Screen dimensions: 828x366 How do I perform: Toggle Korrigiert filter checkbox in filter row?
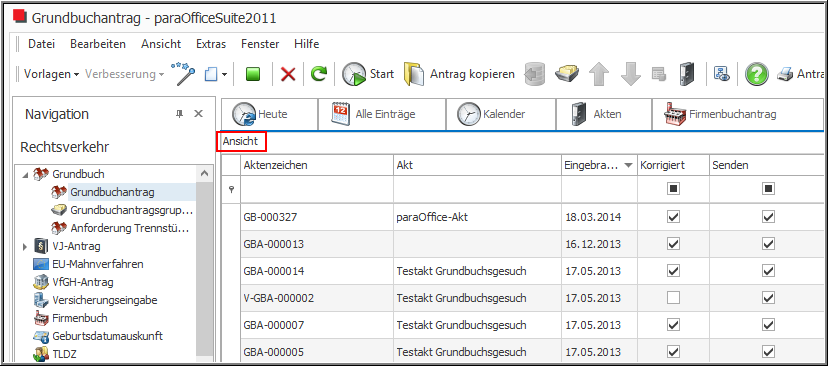tap(673, 189)
